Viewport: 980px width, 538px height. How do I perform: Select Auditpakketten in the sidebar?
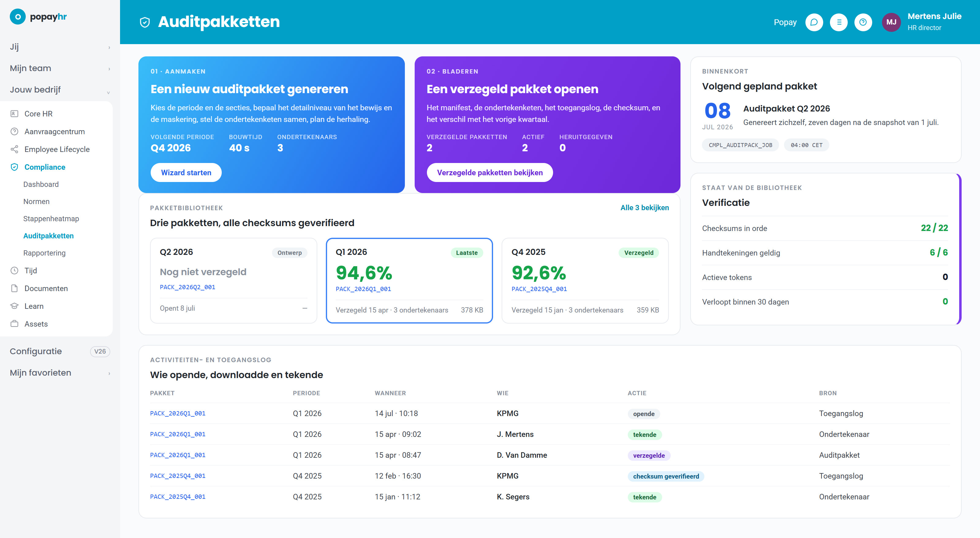pyautogui.click(x=48, y=236)
